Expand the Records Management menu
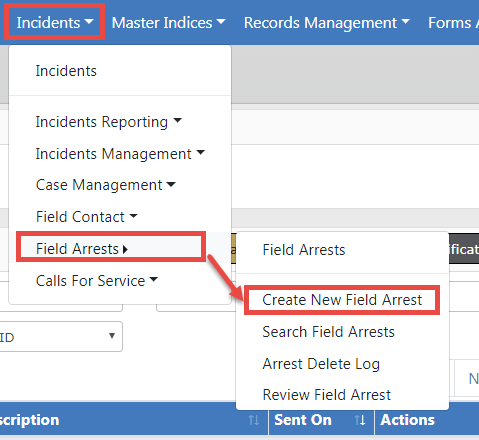479x440 pixels. pos(327,23)
